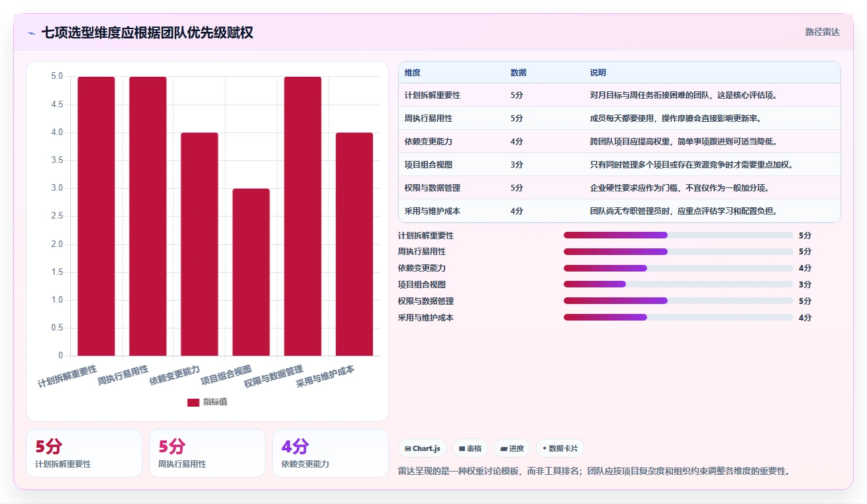Select the 表格 tag chip
This screenshot has width=867, height=504.
(x=470, y=448)
